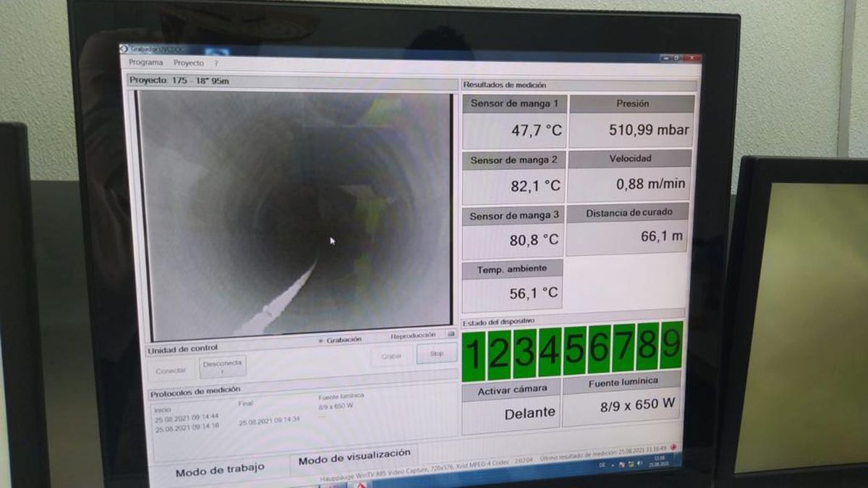Click the small icon beside Reproducción

[x=451, y=335]
